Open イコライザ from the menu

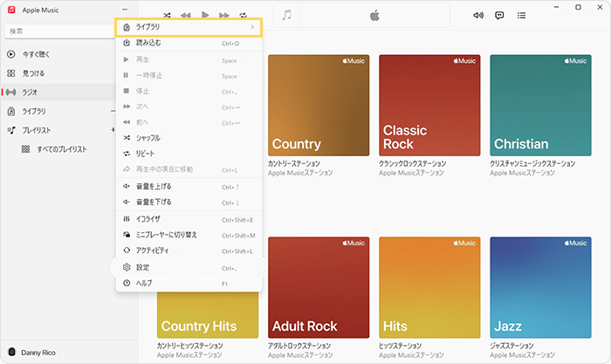189,219
